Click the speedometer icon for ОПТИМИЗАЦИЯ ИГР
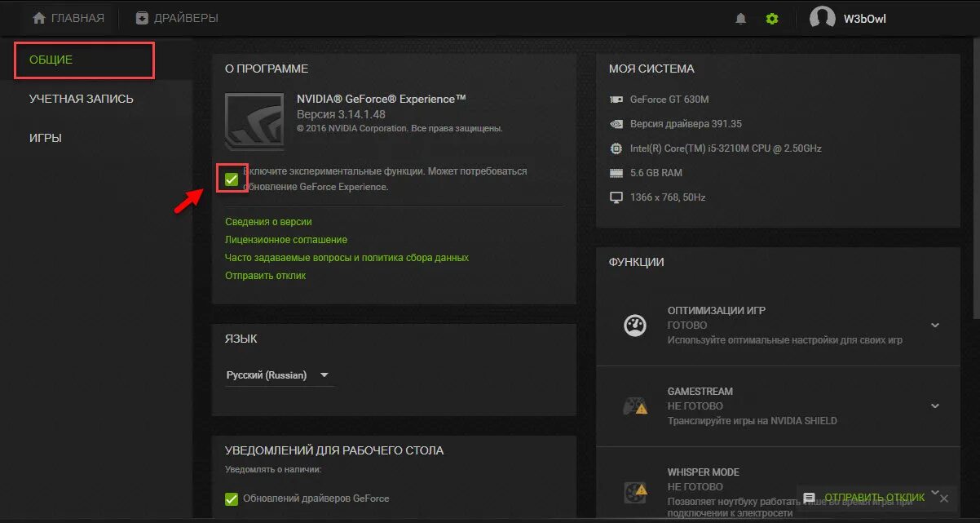 pyautogui.click(x=635, y=325)
